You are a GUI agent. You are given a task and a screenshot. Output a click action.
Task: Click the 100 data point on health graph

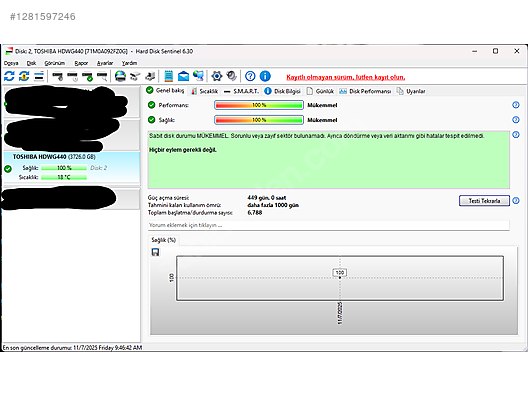tap(340, 277)
